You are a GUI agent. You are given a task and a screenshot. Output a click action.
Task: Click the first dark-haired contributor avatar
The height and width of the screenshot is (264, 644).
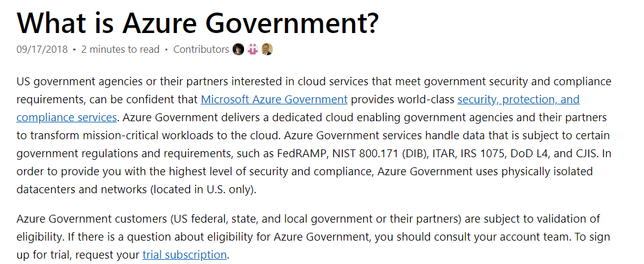(239, 49)
